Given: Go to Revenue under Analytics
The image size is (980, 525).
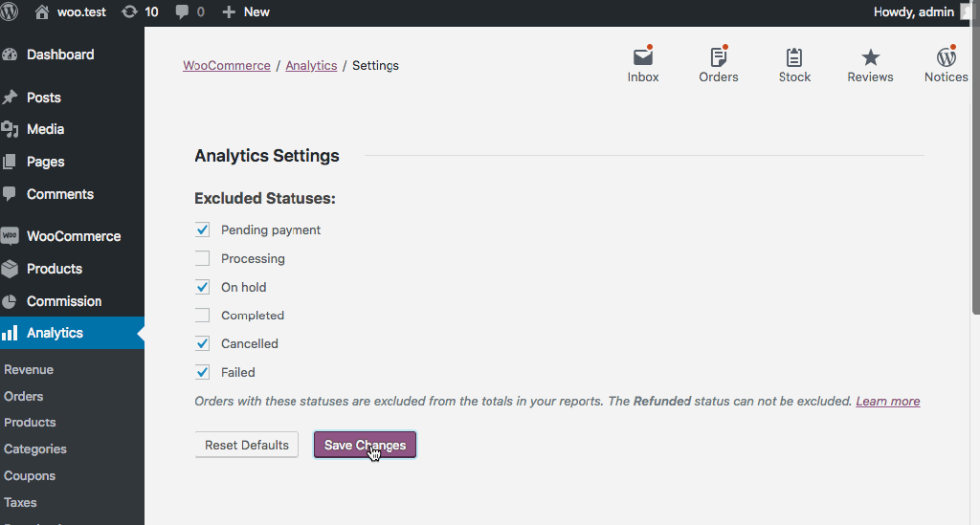Looking at the screenshot, I should point(29,369).
